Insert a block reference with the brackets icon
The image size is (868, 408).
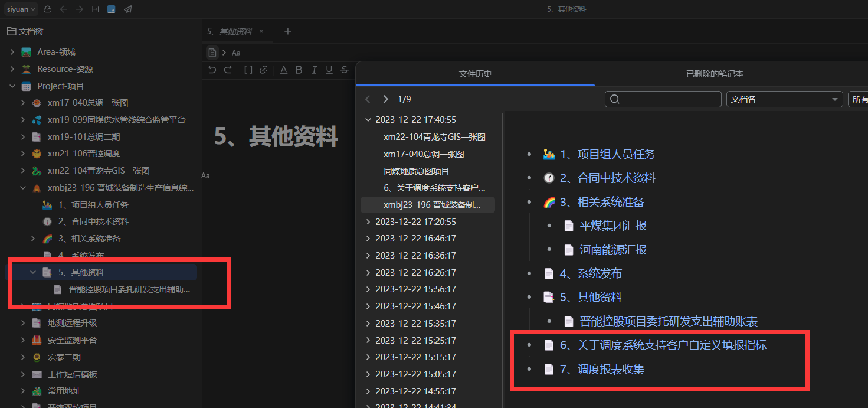click(248, 70)
